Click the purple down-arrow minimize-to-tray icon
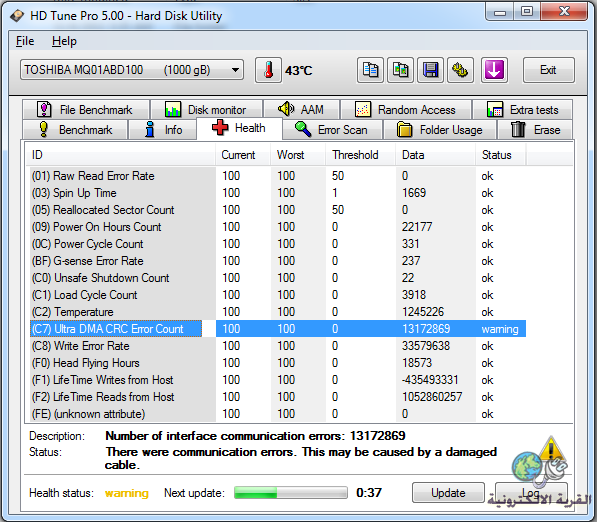The image size is (597, 522). [x=494, y=70]
